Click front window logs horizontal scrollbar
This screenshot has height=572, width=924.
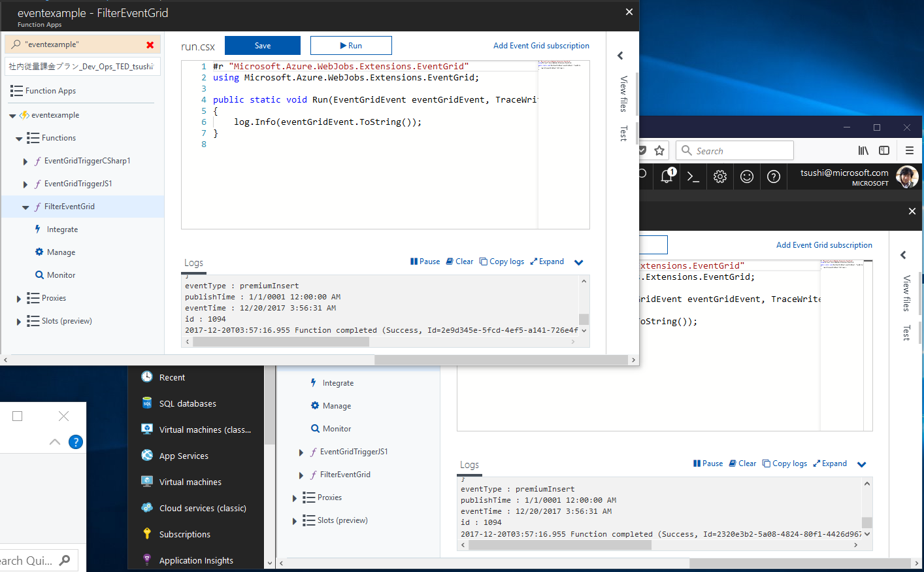(281, 342)
